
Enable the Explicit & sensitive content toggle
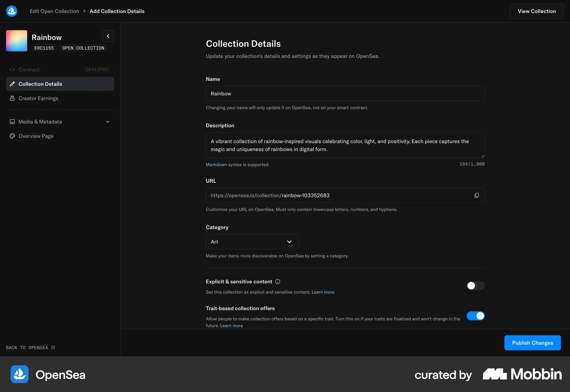point(475,286)
